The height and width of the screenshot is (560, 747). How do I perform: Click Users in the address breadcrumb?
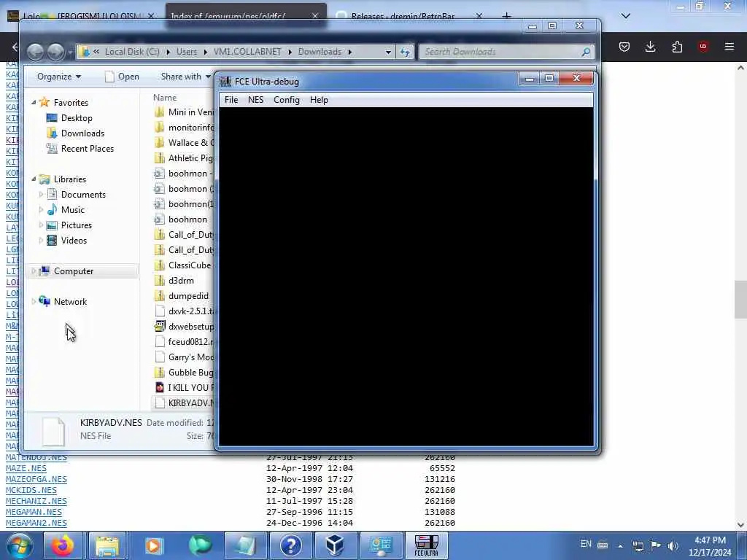pyautogui.click(x=186, y=52)
